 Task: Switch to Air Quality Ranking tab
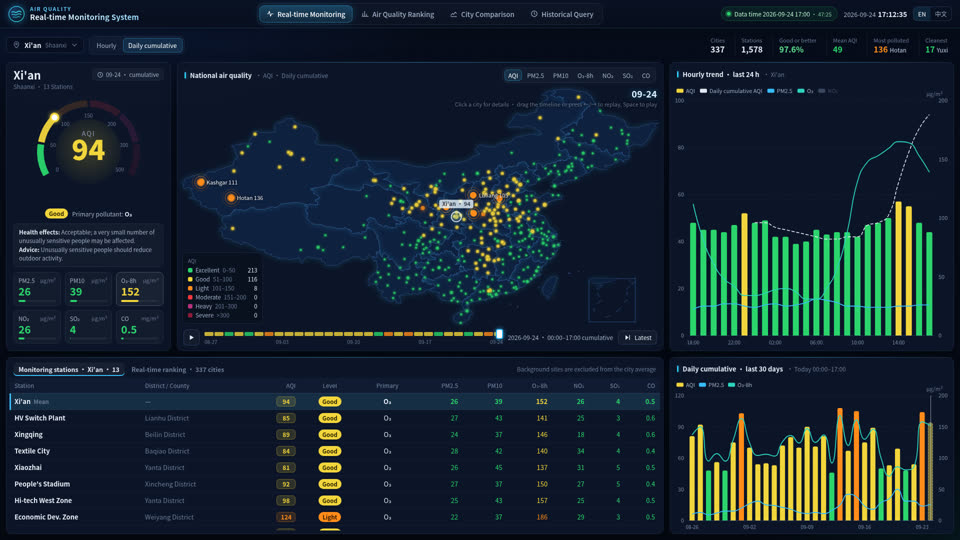[398, 14]
